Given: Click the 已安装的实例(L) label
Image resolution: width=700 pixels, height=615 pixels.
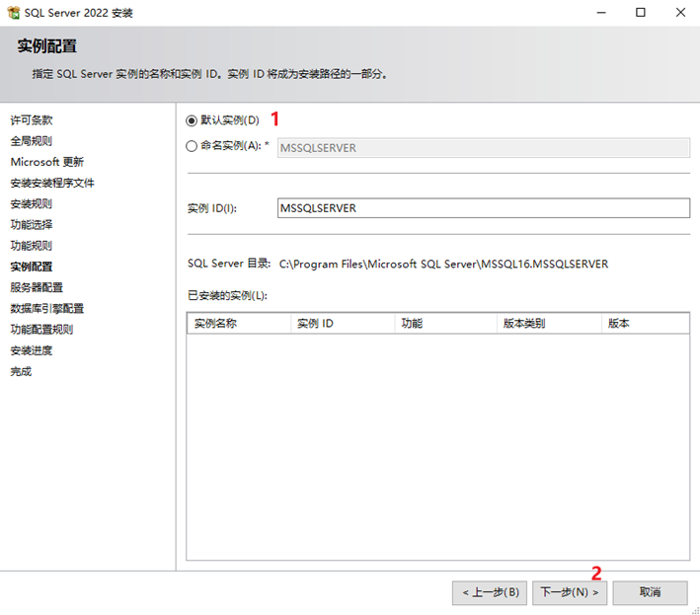Looking at the screenshot, I should tap(227, 295).
